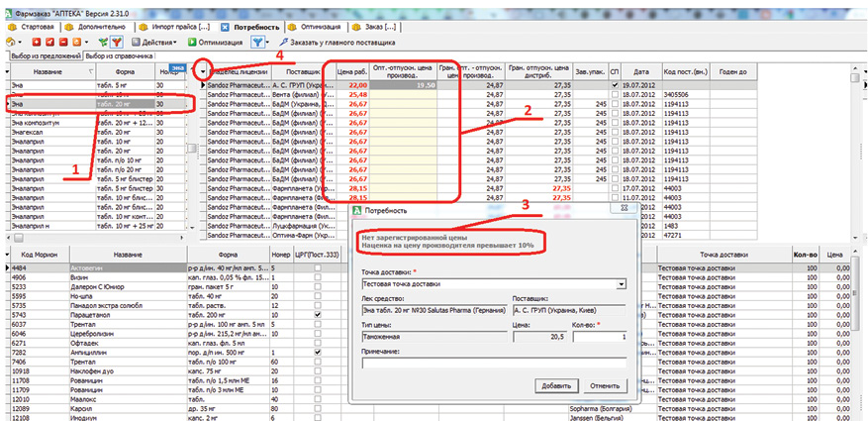Viewport: 868px width, 421px height.
Task: Click the red arrow edit toolbar icon
Action: 50,42
